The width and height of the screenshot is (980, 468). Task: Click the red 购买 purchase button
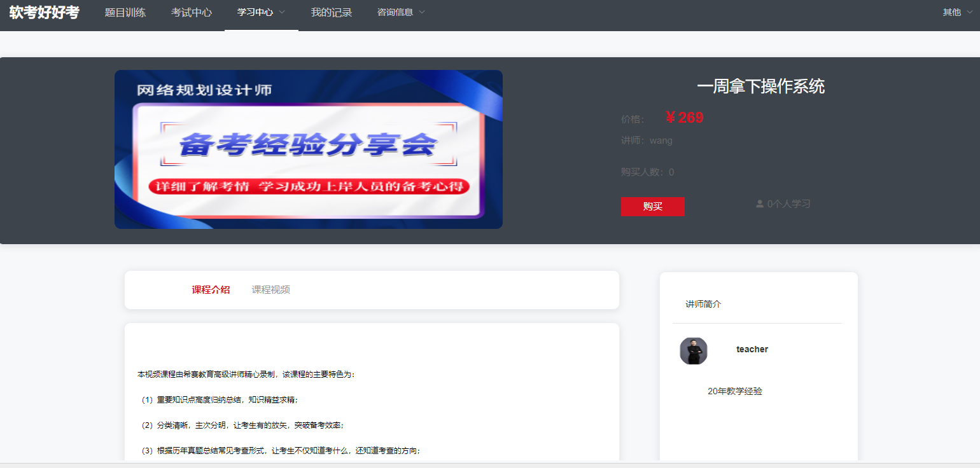(x=652, y=206)
